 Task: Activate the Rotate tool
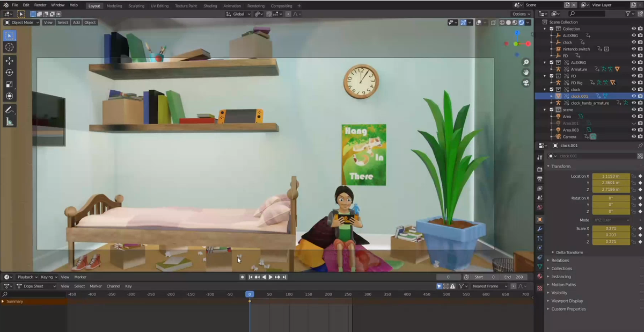(x=10, y=73)
